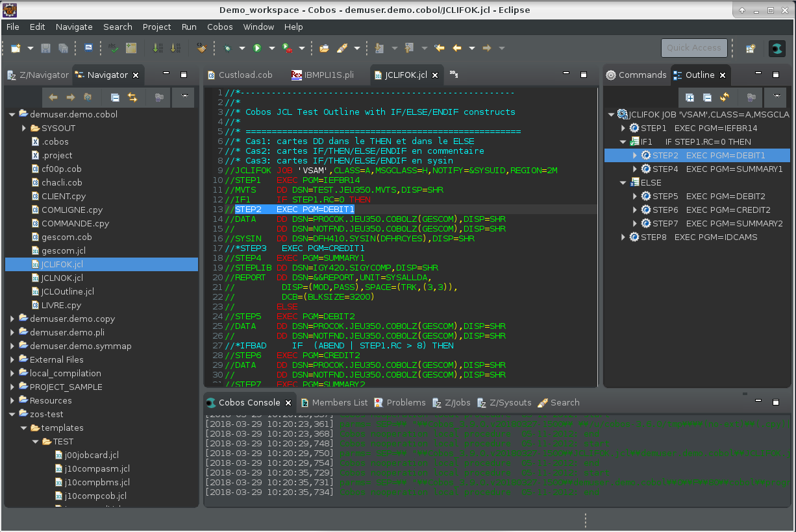
Task: Select gescom.jcl in the Navigator
Action: pos(62,250)
